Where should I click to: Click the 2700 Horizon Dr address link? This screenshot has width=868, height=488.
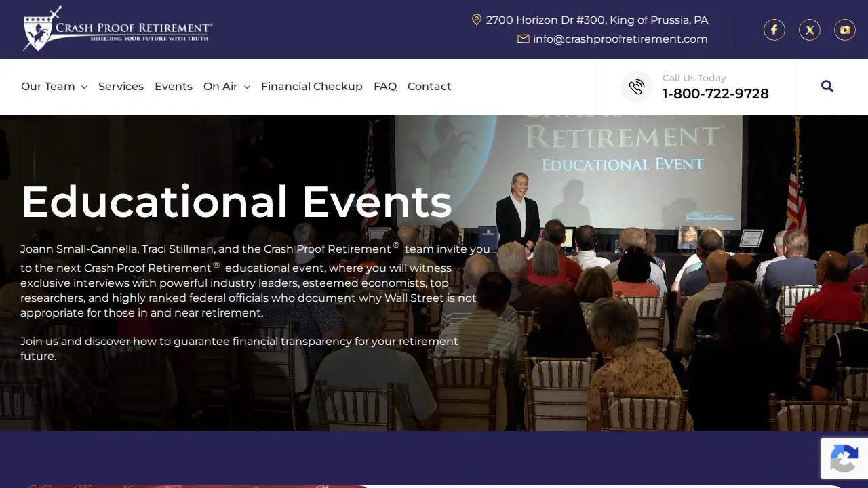point(597,20)
